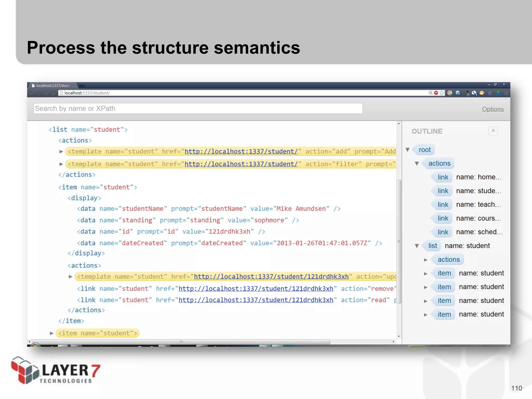Reload the page with the refresh icon

pyautogui.click(x=46, y=93)
